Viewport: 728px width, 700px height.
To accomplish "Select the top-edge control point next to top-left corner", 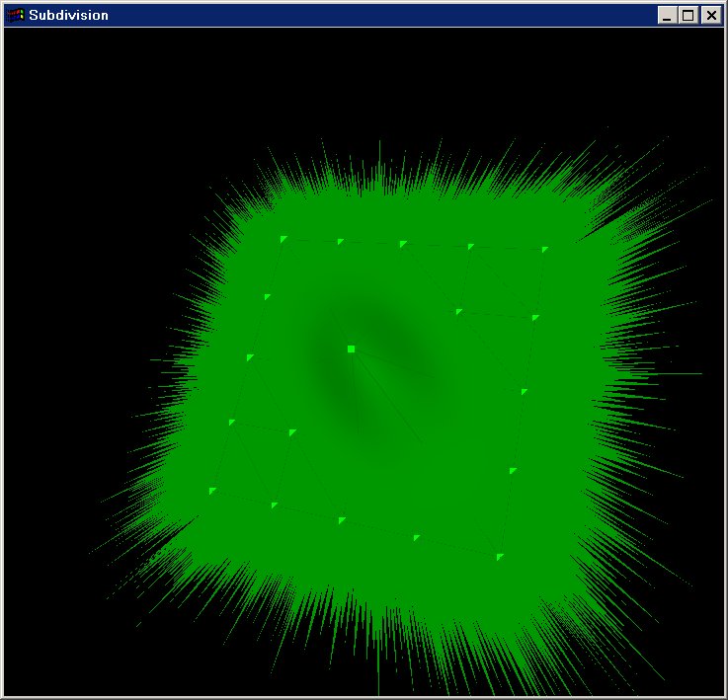I will click(340, 241).
